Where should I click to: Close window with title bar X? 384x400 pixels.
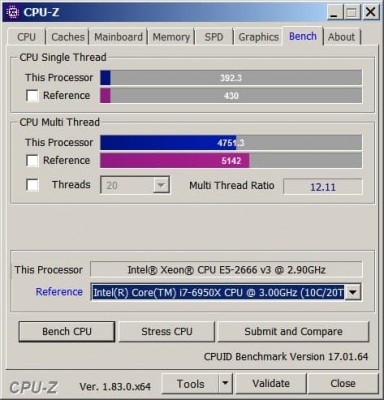coord(370,13)
